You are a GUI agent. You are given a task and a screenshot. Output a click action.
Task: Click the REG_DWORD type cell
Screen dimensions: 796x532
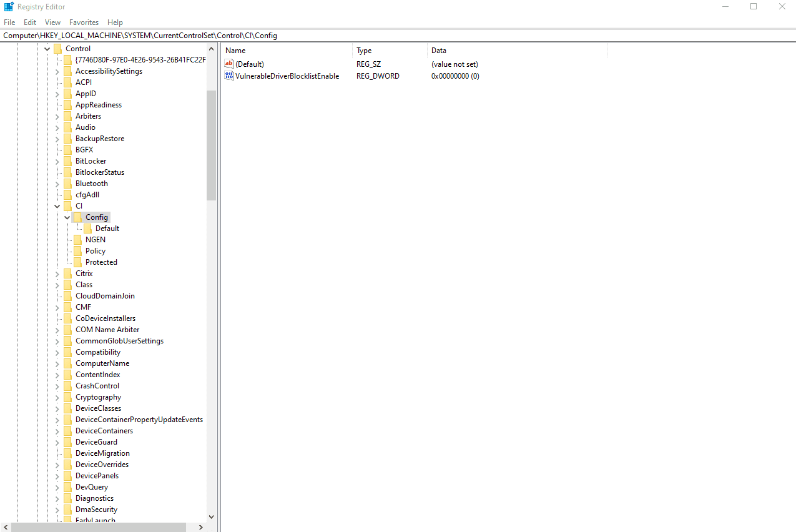[x=378, y=76]
